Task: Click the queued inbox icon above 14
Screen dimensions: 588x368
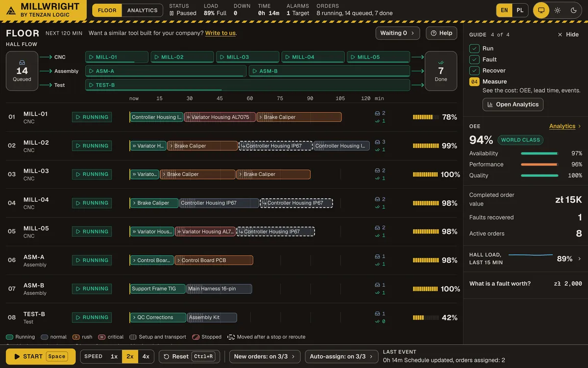Action: (x=22, y=62)
